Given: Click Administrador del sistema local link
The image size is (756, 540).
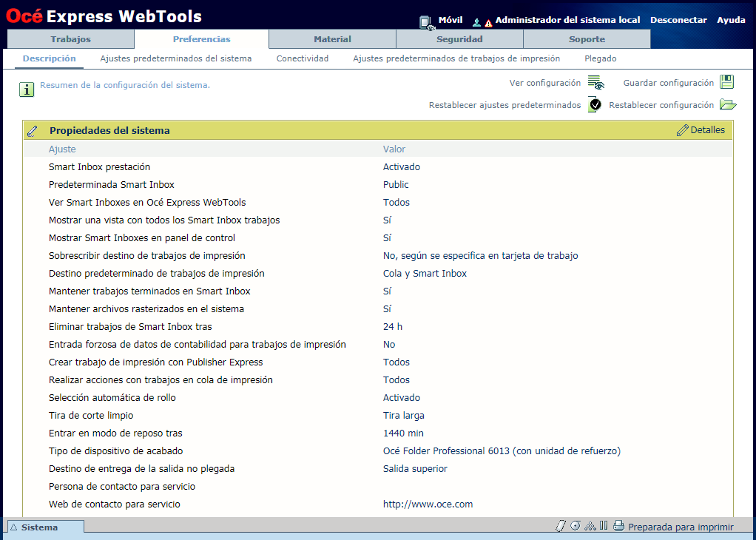Looking at the screenshot, I should [x=567, y=20].
